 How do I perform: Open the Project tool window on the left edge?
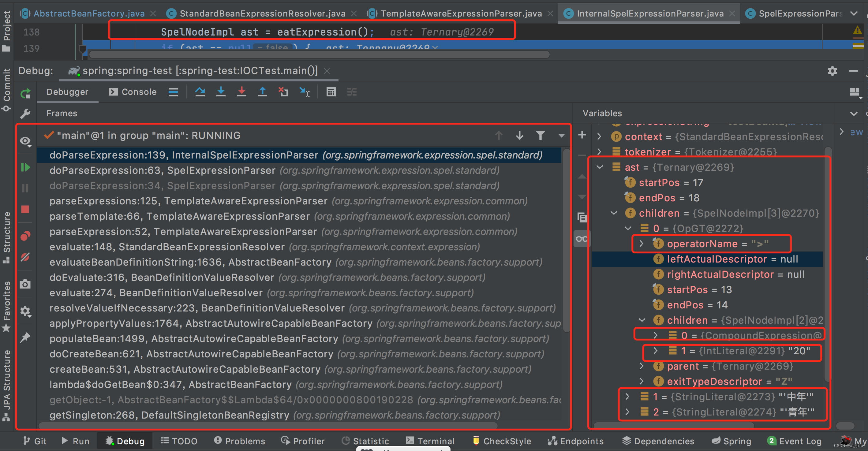click(x=6, y=31)
